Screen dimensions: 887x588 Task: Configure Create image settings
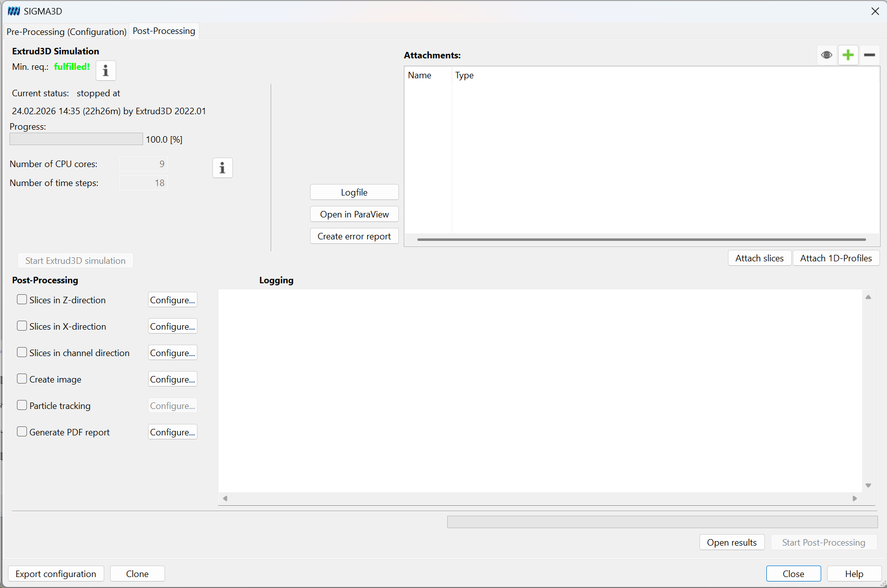tap(173, 379)
